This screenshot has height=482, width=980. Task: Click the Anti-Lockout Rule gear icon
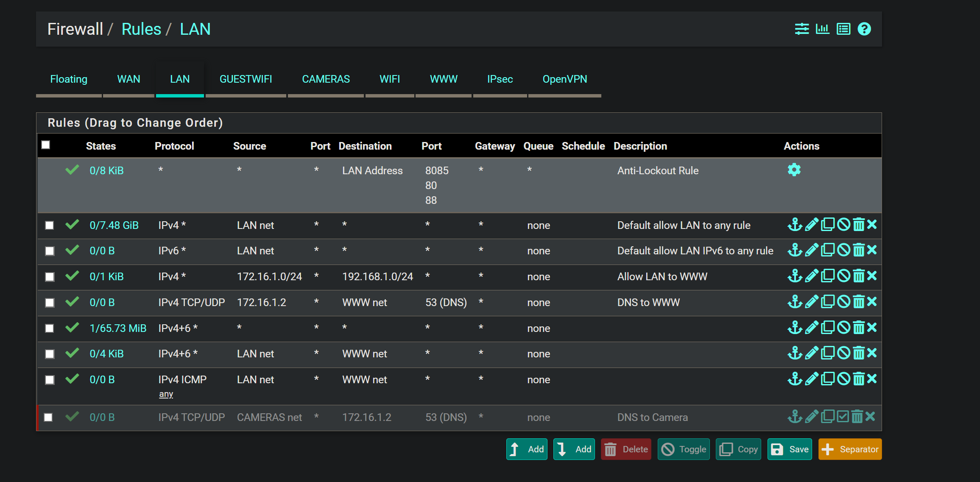[794, 170]
